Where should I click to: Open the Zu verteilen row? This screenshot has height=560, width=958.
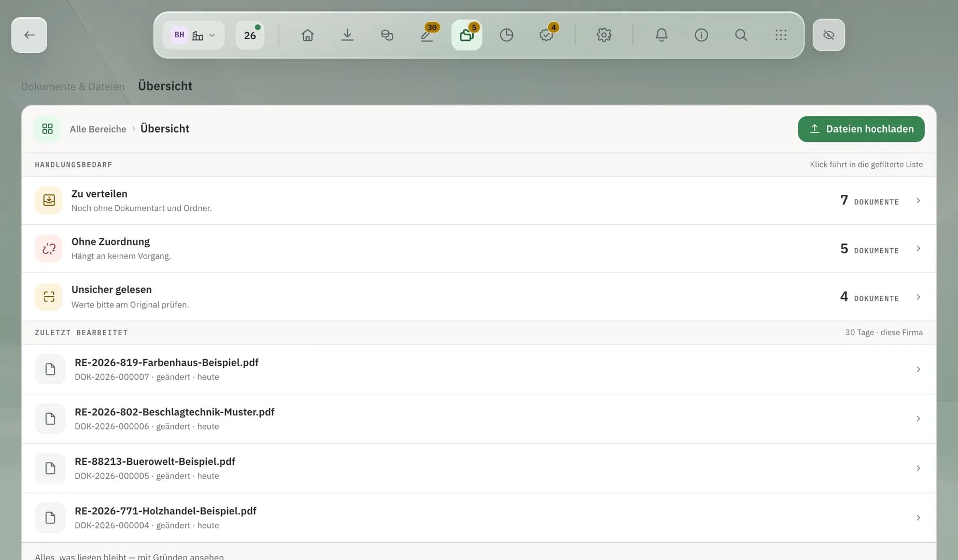(479, 200)
